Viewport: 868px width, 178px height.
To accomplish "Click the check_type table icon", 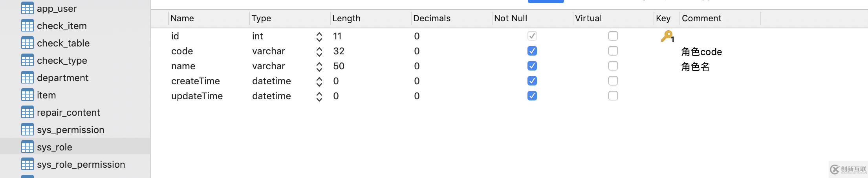I will tap(27, 60).
